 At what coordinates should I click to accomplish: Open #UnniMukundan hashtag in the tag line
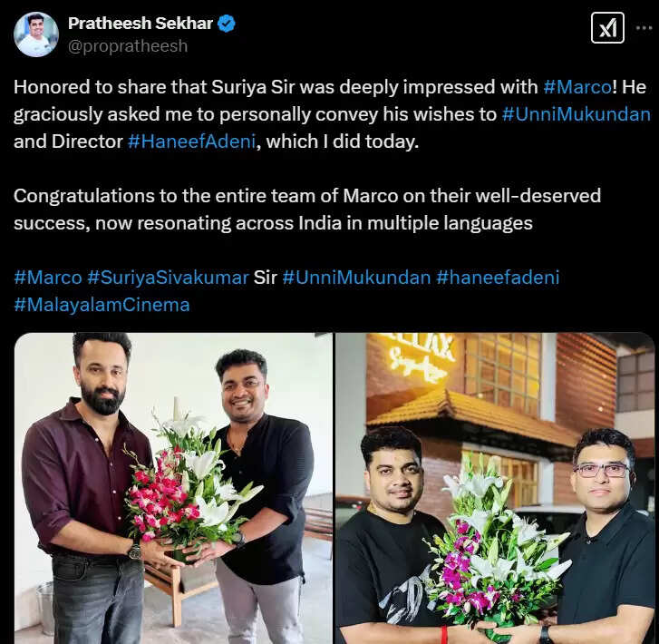[x=357, y=278]
